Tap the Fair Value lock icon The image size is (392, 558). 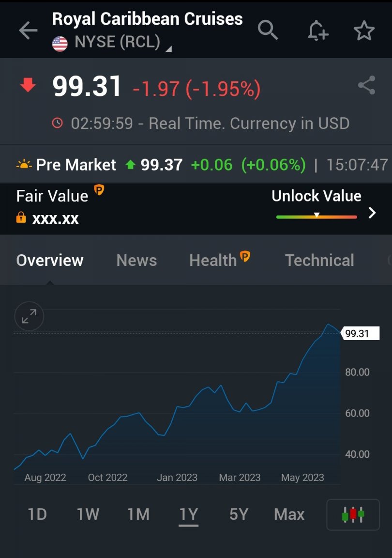[21, 217]
